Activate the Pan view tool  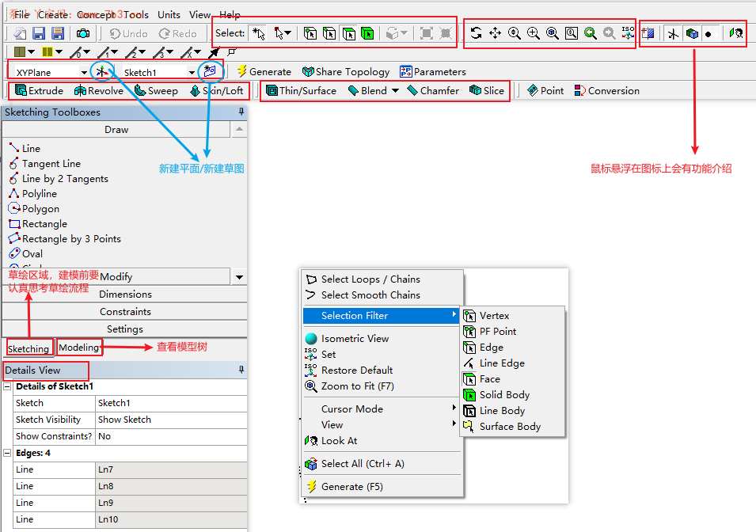[495, 33]
